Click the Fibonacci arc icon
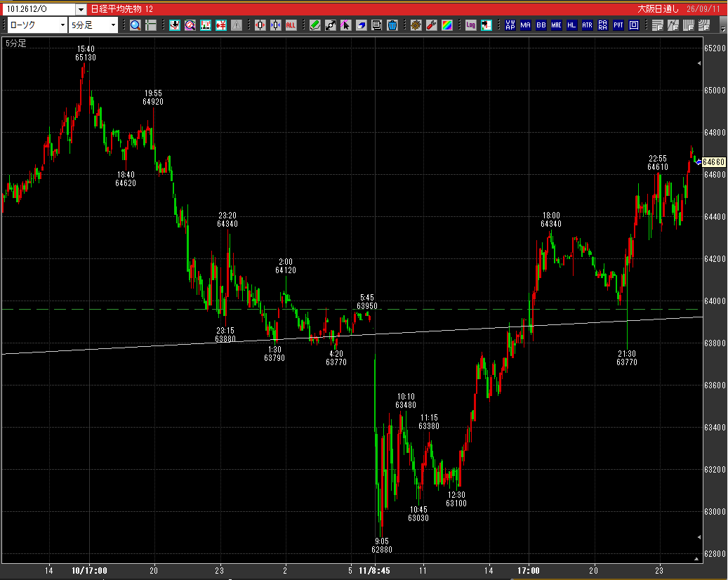 tap(703, 25)
